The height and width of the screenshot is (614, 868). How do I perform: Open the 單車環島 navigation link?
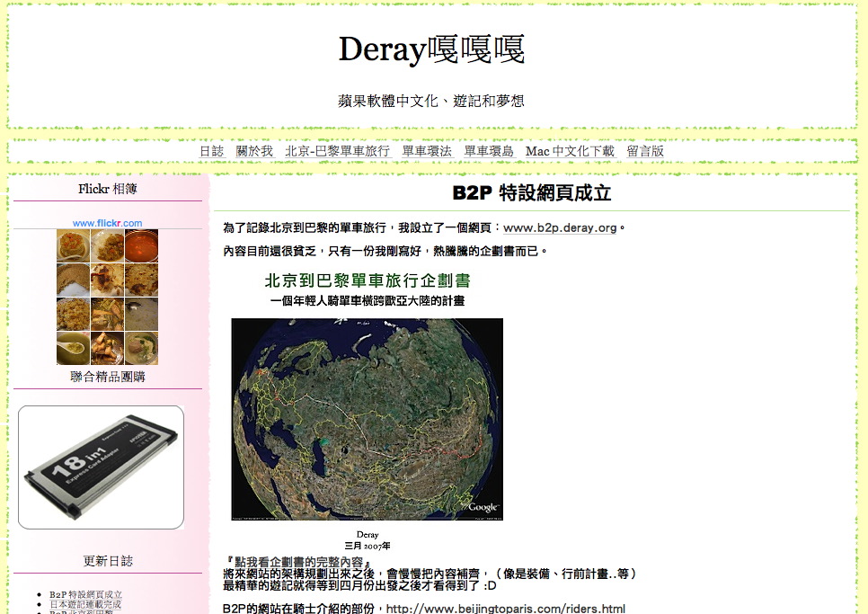click(489, 151)
